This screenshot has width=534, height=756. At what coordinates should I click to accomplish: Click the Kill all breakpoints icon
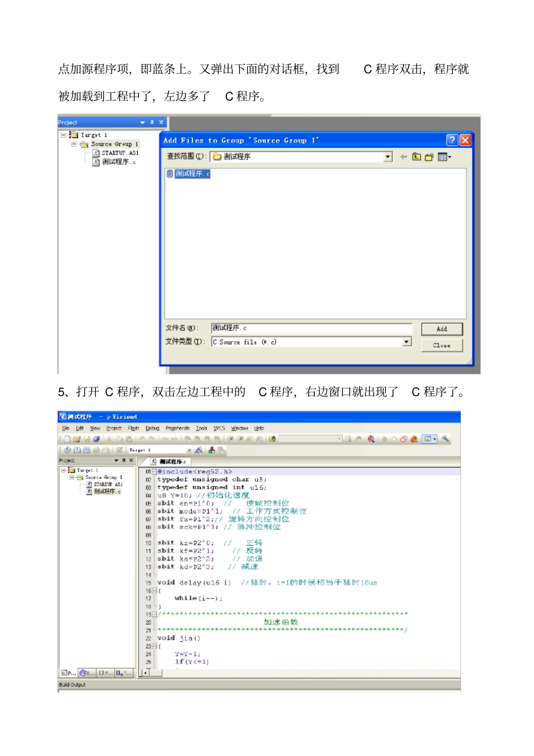point(413,439)
